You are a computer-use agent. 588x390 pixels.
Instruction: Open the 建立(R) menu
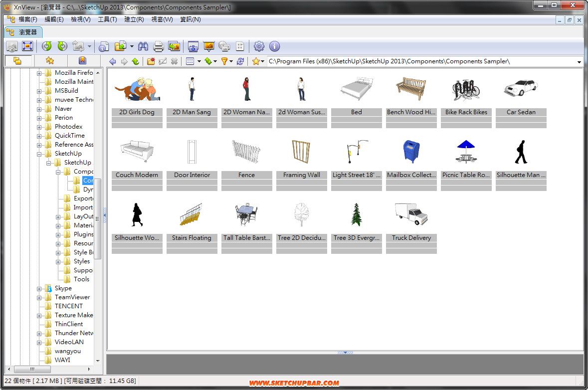point(134,19)
